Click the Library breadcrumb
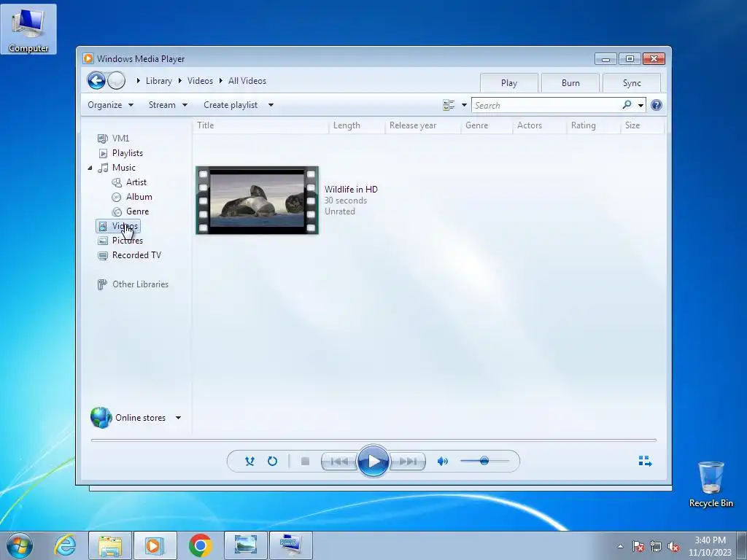This screenshot has height=560, width=747. tap(158, 81)
